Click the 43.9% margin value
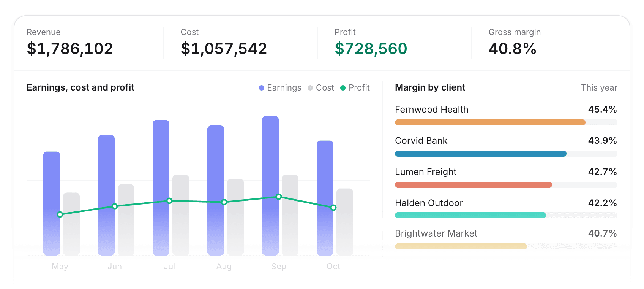Image resolution: width=644 pixels, height=289 pixels. [x=603, y=141]
